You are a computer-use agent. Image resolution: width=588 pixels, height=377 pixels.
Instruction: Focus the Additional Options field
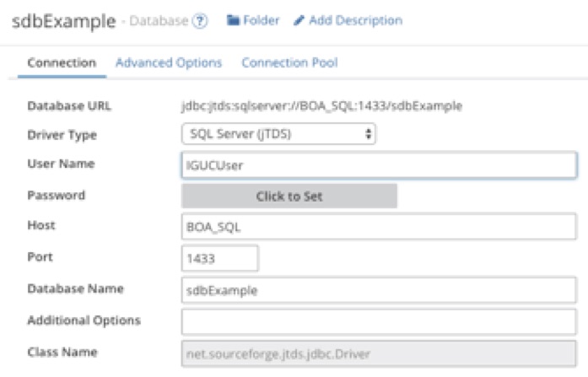(x=379, y=321)
